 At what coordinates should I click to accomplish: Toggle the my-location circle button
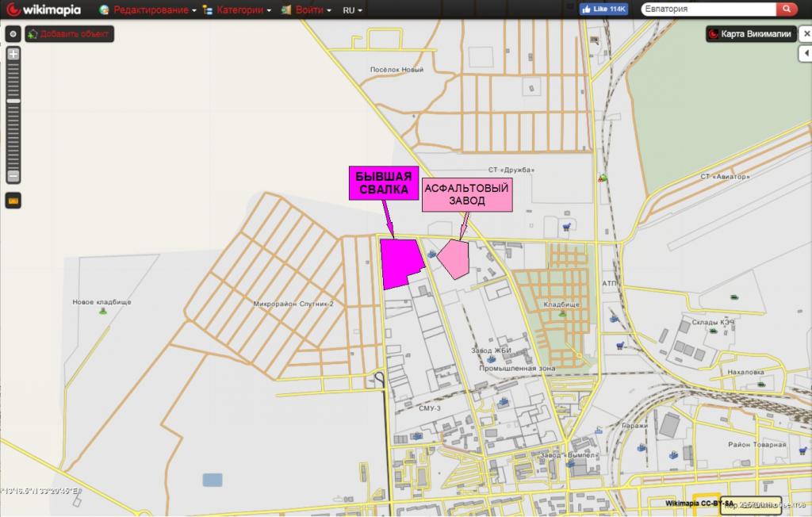click(13, 34)
